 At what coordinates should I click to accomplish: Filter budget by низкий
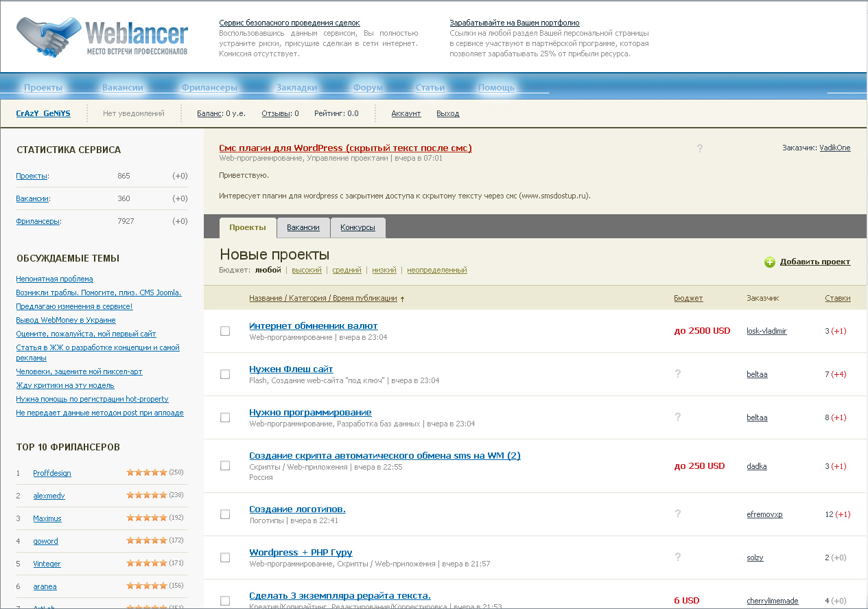pos(384,270)
